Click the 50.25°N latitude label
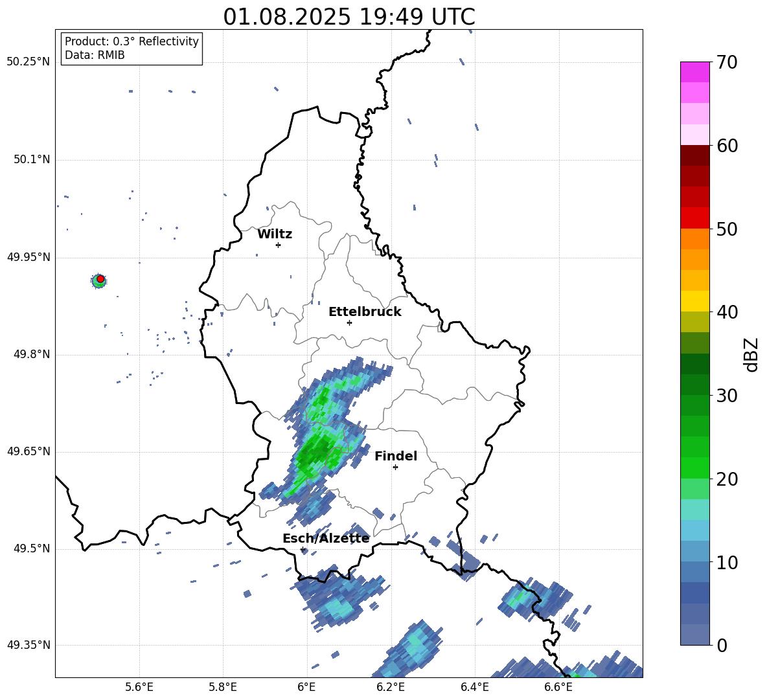 click(29, 62)
